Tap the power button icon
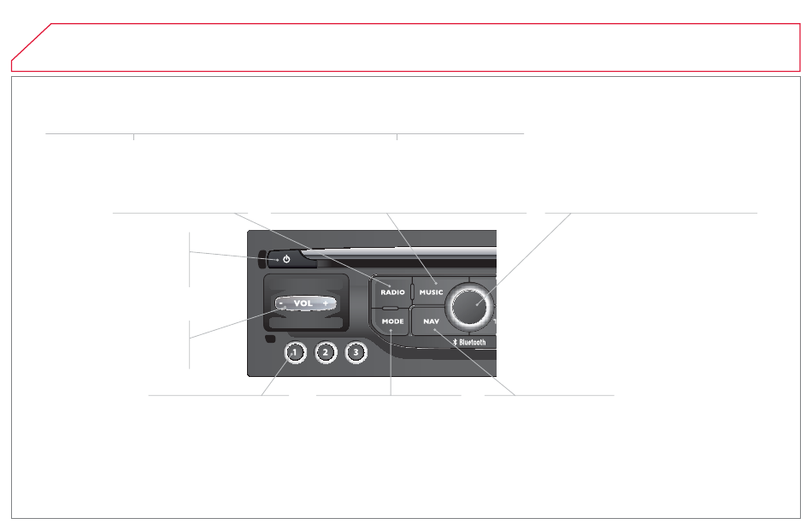The width and height of the screenshot is (812, 530). click(286, 259)
